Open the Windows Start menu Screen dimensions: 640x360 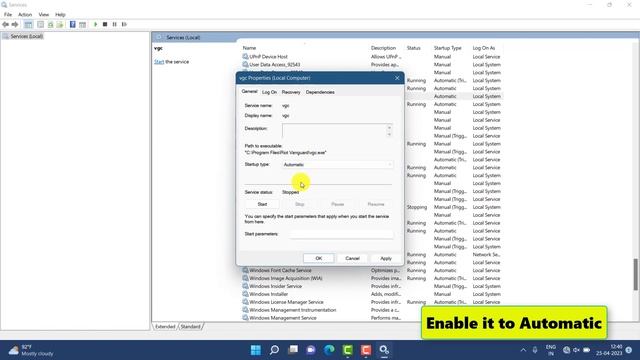pyautogui.click(x=256, y=350)
